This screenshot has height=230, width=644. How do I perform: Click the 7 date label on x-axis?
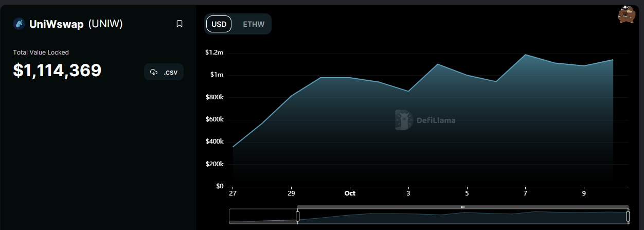click(525, 194)
